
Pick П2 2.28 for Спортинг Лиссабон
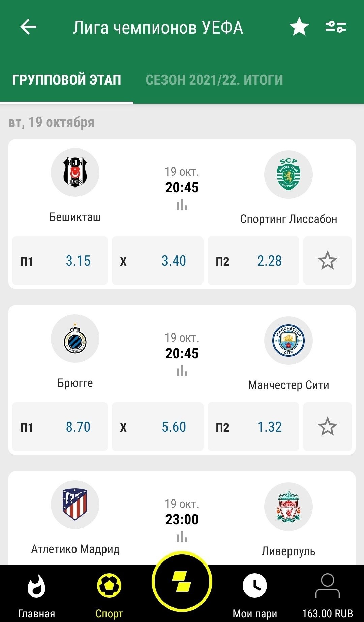pos(253,261)
